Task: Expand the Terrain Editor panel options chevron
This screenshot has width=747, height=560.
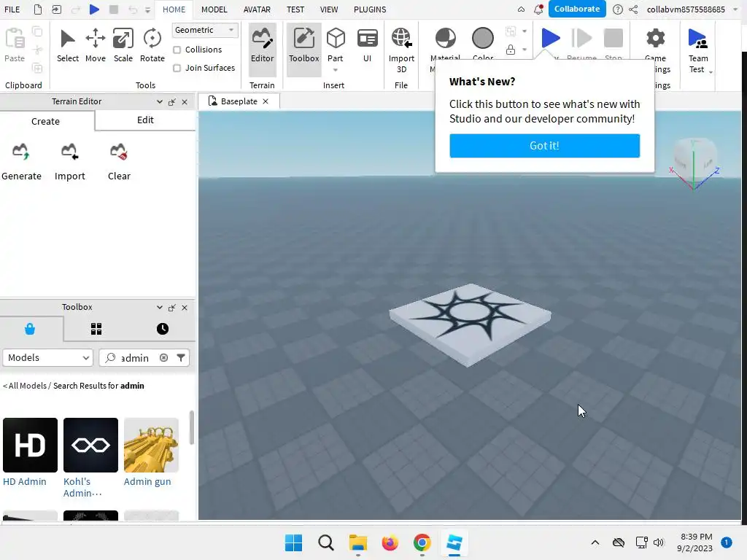Action: pyautogui.click(x=160, y=102)
